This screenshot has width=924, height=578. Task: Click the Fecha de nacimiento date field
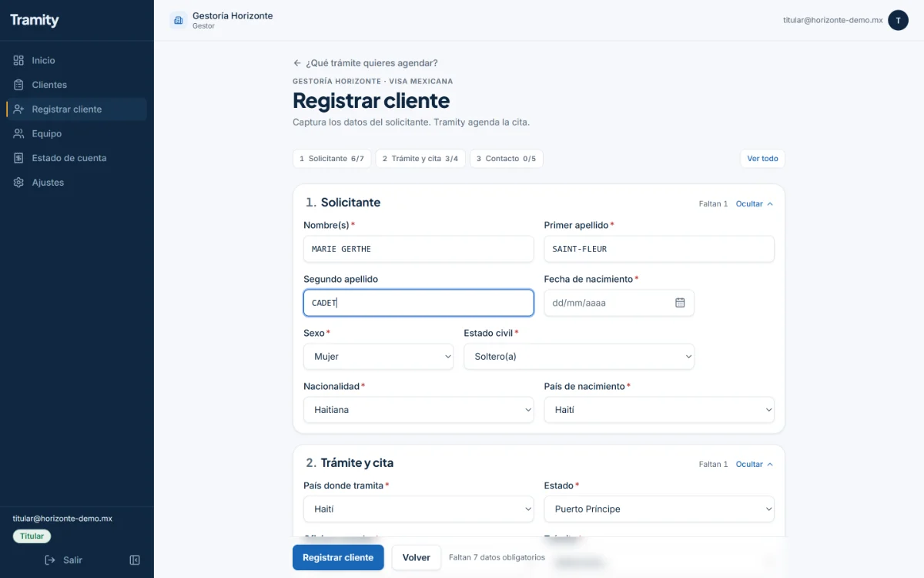pyautogui.click(x=619, y=303)
